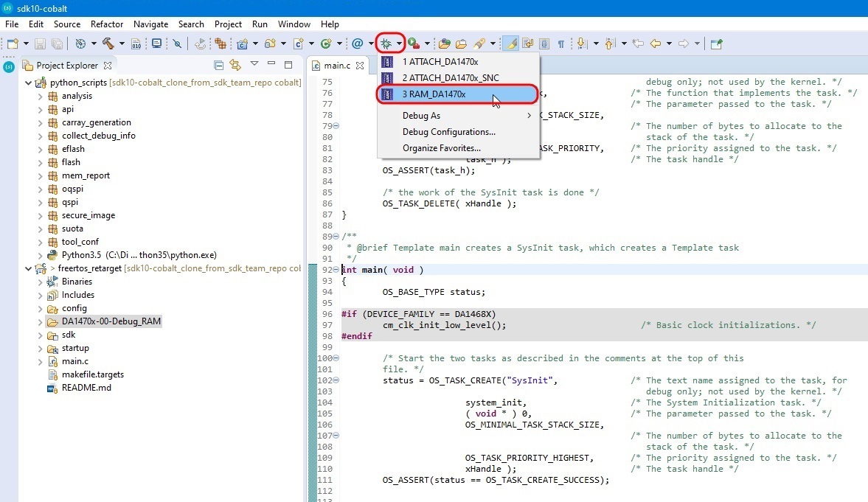Click the flashlight Search toolbar icon
This screenshot has width=868, height=502.
point(479,43)
